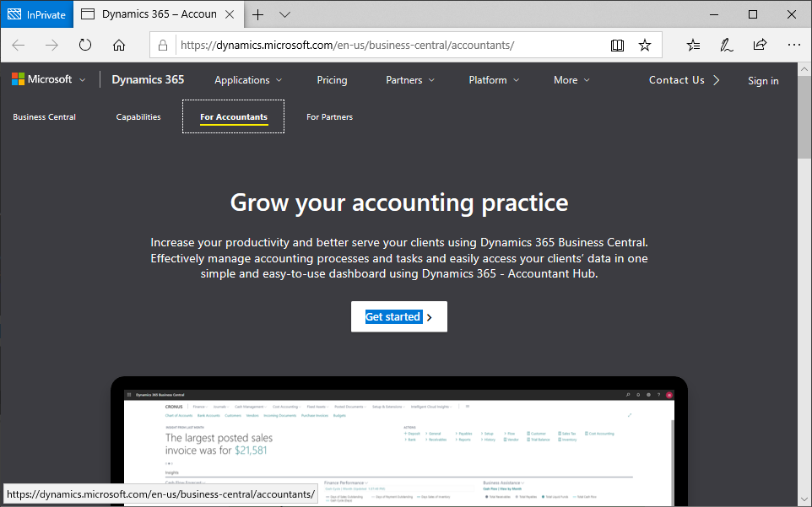Select the Dynamics 365 – Accoun browser tab

coord(159,14)
